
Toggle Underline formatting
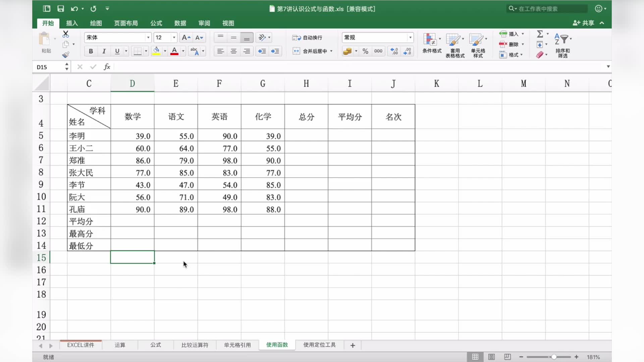[x=117, y=51]
